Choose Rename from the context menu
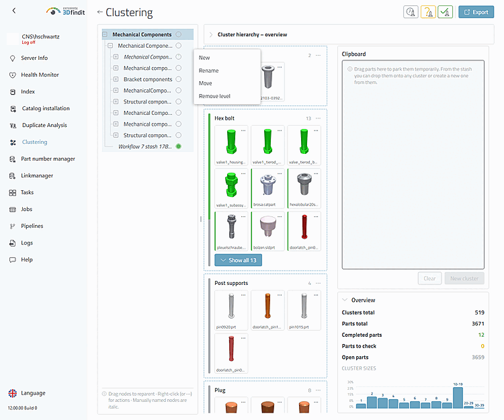 click(x=208, y=71)
